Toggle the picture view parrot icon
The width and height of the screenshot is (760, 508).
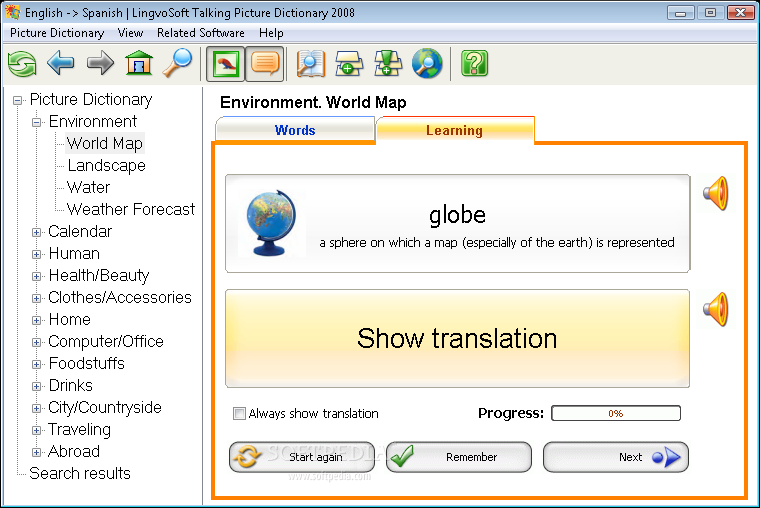click(225, 64)
